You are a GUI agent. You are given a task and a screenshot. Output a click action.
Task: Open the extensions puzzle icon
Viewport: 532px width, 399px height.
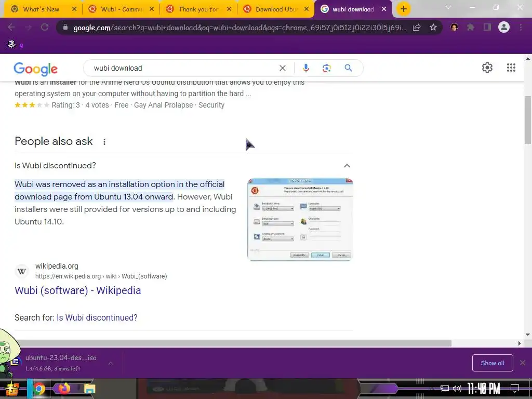(471, 27)
